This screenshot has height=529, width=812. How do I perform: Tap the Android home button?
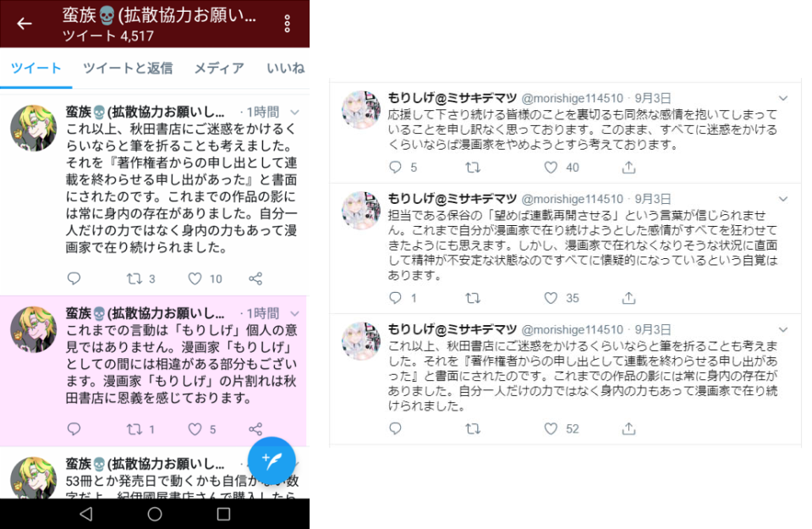click(x=154, y=514)
